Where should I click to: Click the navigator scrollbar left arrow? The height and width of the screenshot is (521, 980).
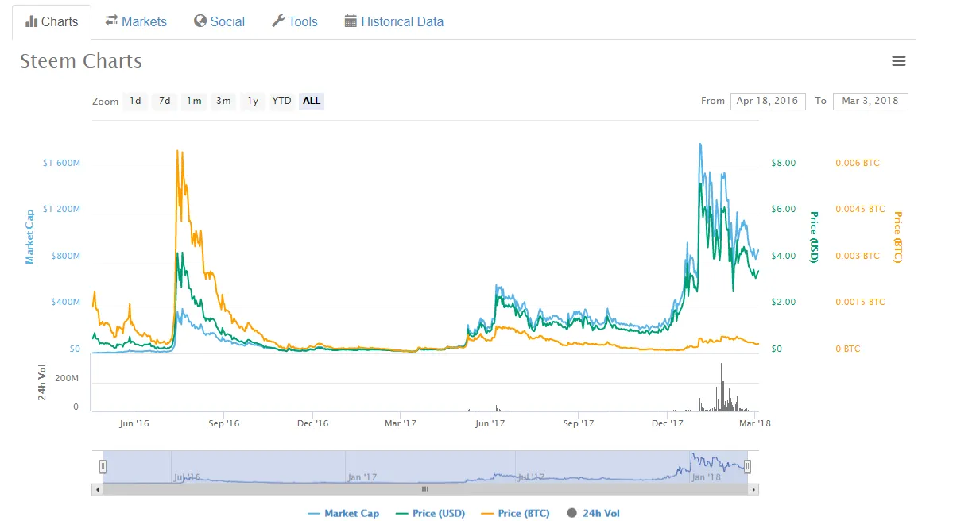(97, 489)
